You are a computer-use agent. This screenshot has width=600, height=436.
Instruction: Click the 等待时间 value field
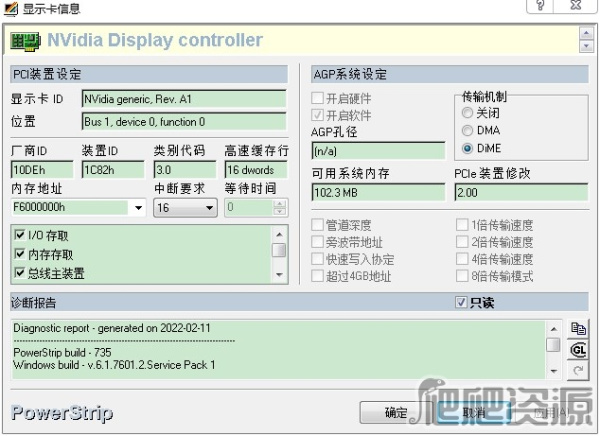coord(249,207)
